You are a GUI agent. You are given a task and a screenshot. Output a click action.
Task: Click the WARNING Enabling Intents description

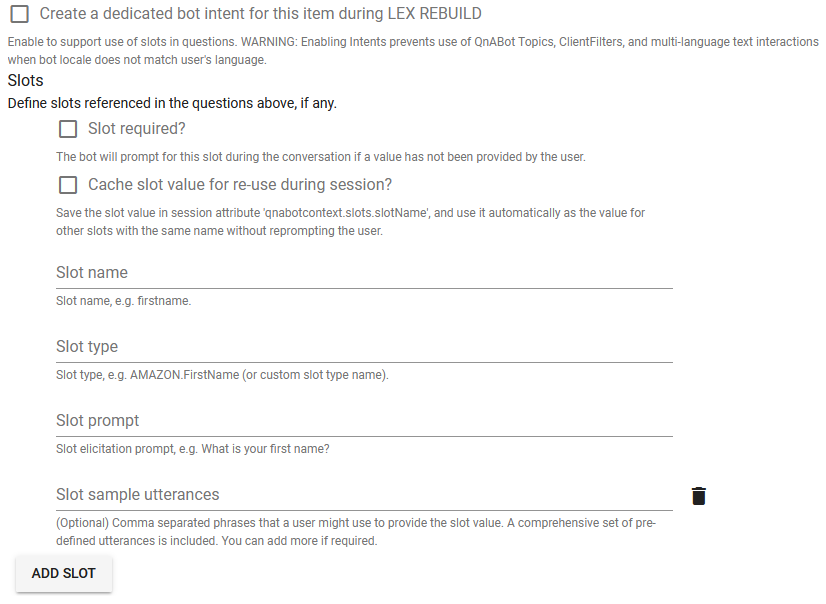pyautogui.click(x=413, y=51)
